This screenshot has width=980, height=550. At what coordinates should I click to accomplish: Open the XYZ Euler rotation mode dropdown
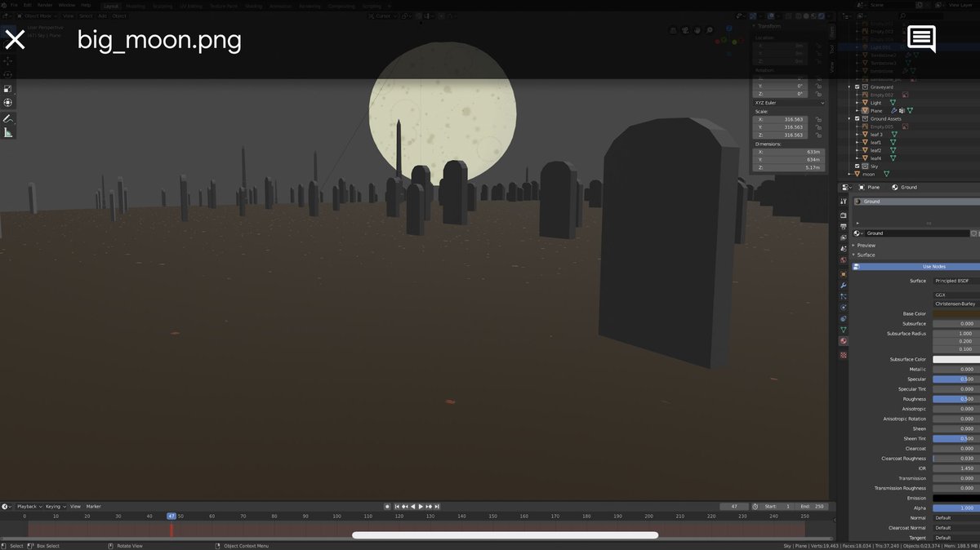click(789, 103)
